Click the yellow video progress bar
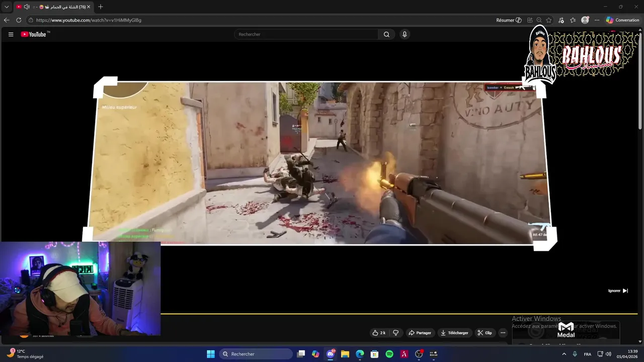 click(x=399, y=314)
